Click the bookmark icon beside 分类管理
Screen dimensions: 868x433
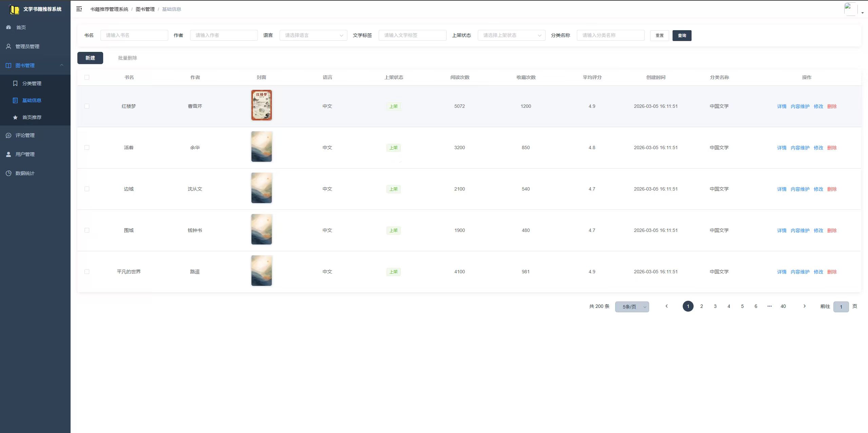(x=15, y=83)
